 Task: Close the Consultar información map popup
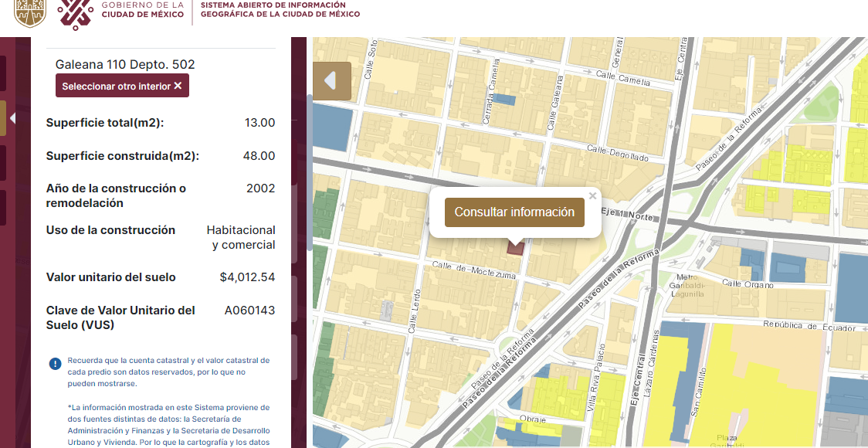[592, 195]
